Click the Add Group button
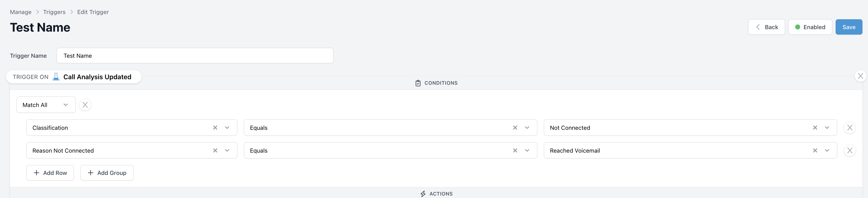The height and width of the screenshot is (198, 868). (107, 173)
